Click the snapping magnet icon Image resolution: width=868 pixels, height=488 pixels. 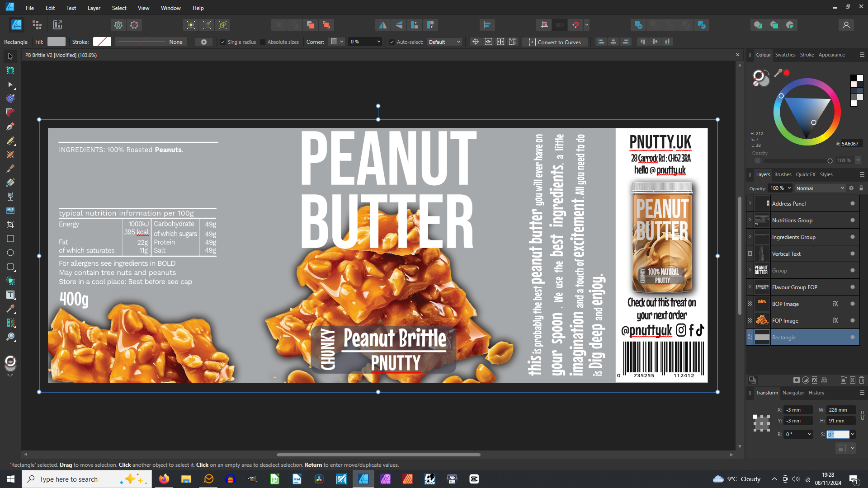point(576,25)
